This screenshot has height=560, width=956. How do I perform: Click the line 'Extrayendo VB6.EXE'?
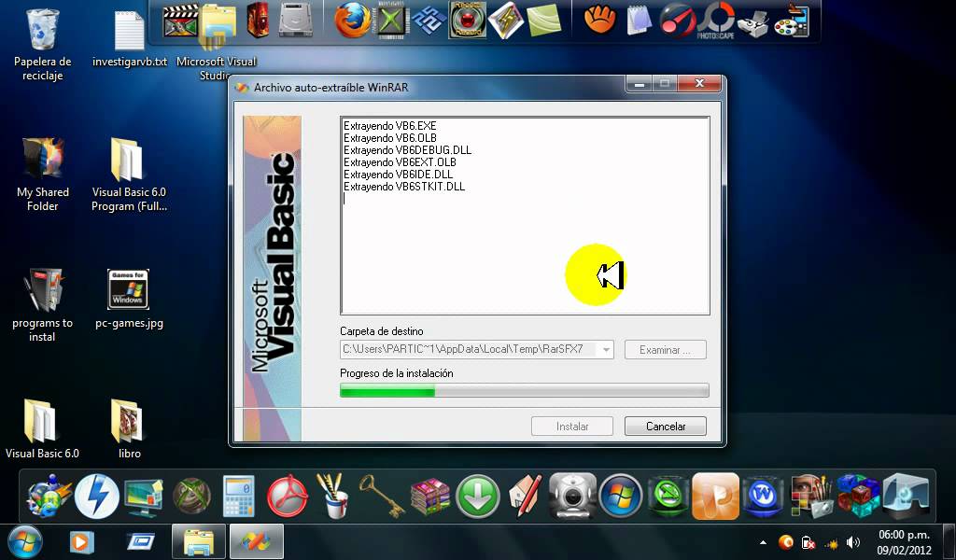pyautogui.click(x=390, y=125)
